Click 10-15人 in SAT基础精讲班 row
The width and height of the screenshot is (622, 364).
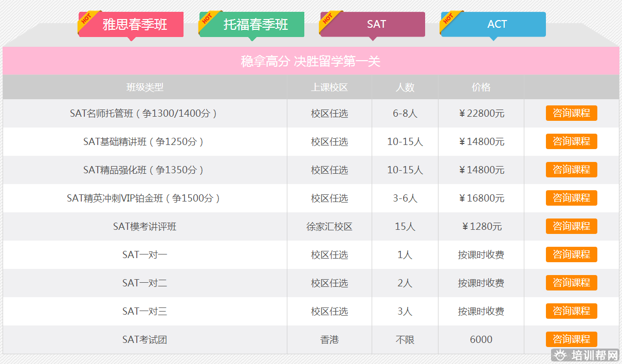[x=405, y=142]
